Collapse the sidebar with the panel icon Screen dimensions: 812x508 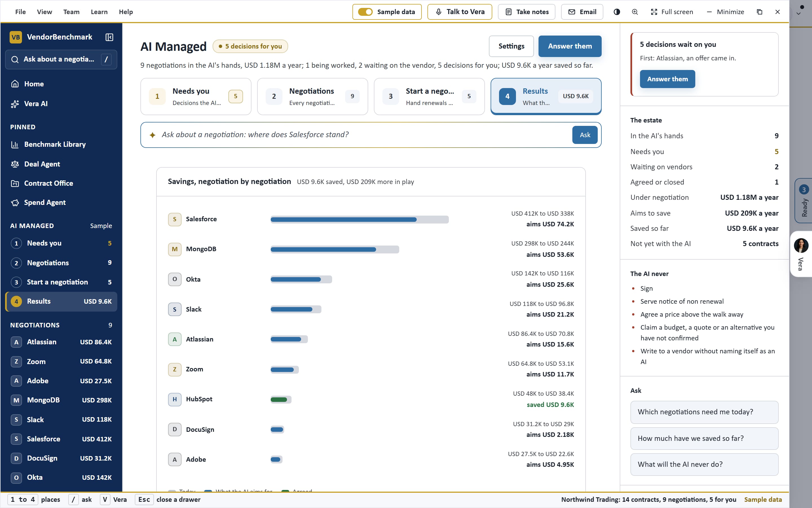[109, 37]
